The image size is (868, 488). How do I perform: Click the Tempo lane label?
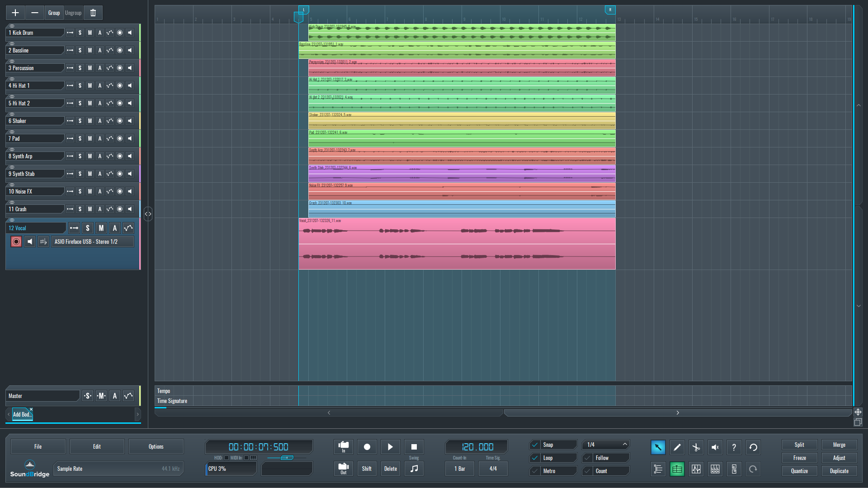(x=164, y=391)
